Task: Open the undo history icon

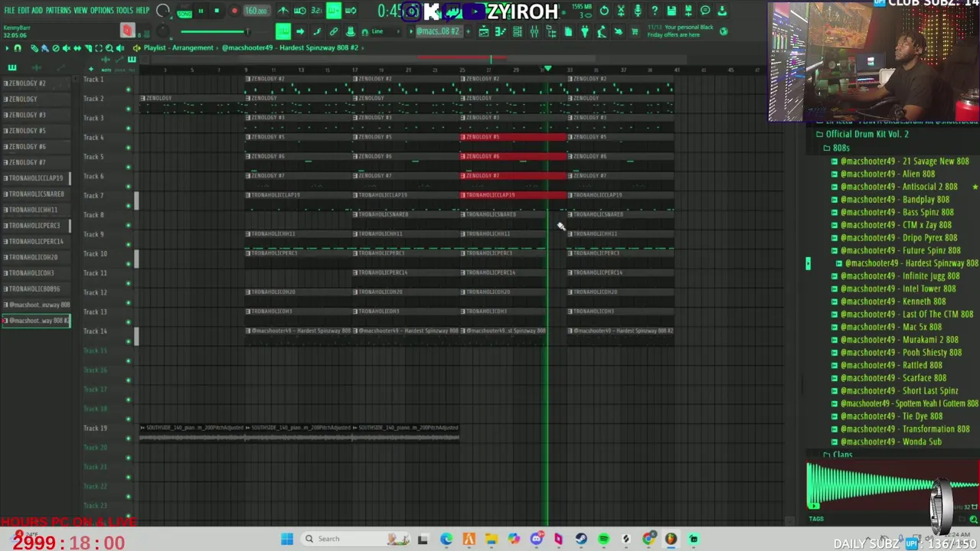Action: click(x=604, y=11)
